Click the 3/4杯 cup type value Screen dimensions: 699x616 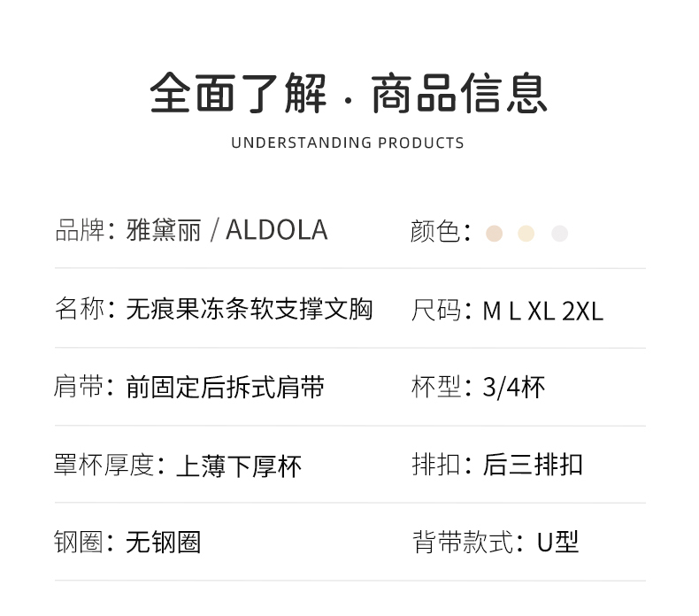click(514, 388)
